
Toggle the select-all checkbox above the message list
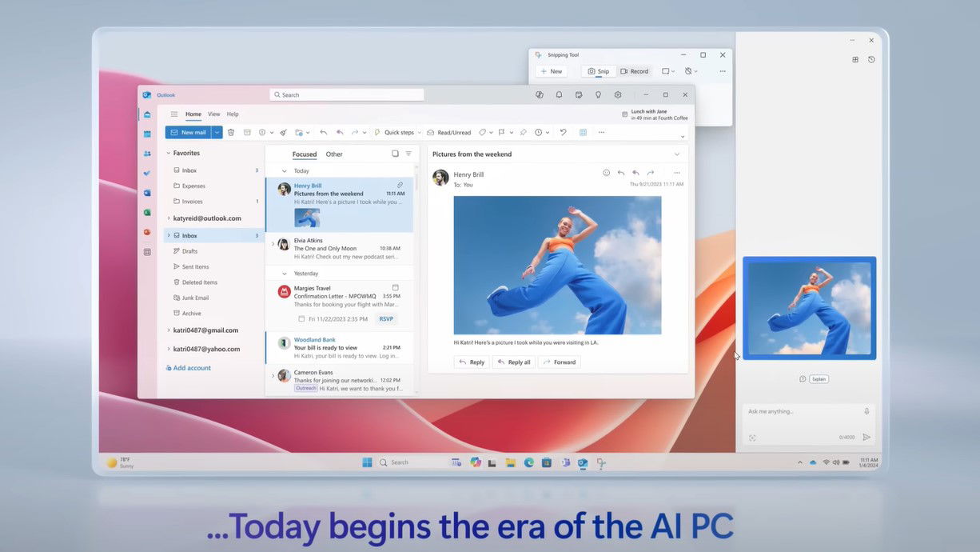(x=395, y=154)
